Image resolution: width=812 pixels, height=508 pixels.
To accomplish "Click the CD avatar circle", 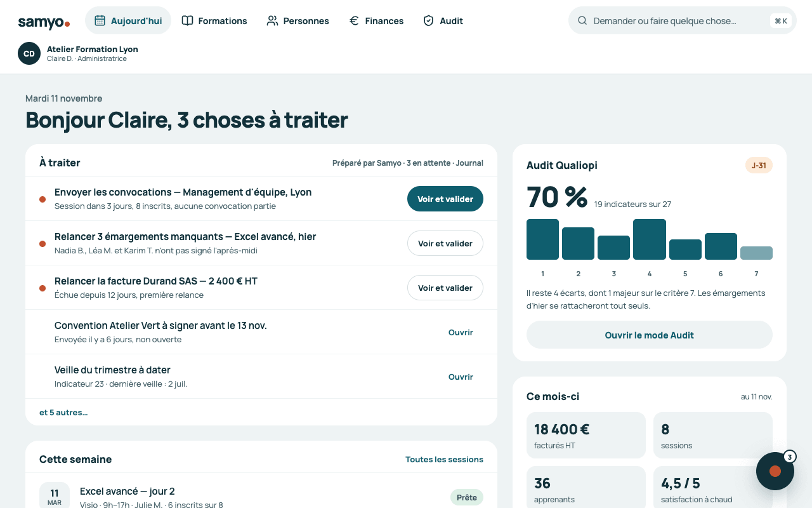I will pyautogui.click(x=29, y=53).
